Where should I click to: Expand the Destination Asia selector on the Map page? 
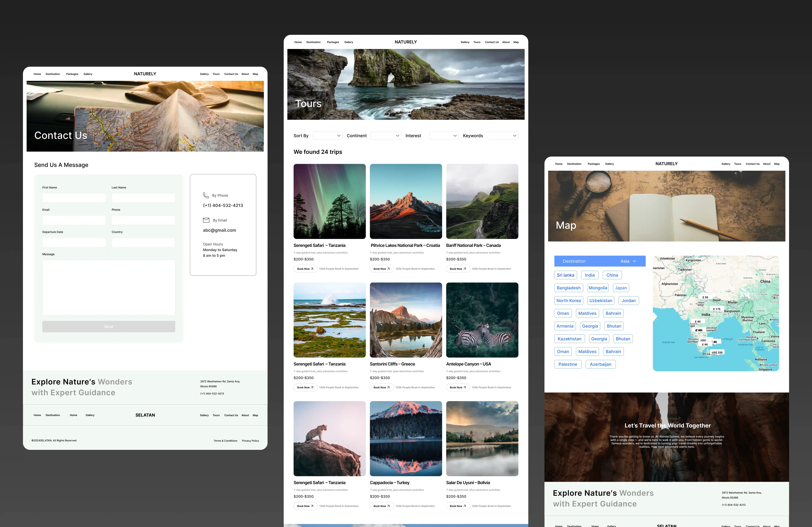[x=600, y=261]
